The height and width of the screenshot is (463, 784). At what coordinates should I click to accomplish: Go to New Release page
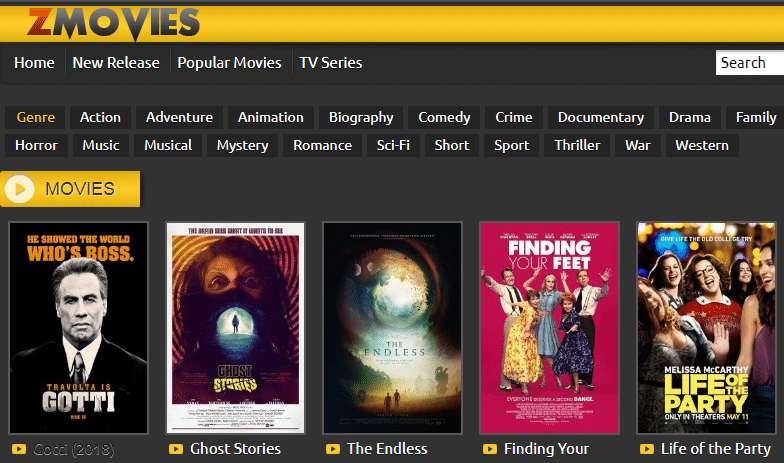(116, 62)
